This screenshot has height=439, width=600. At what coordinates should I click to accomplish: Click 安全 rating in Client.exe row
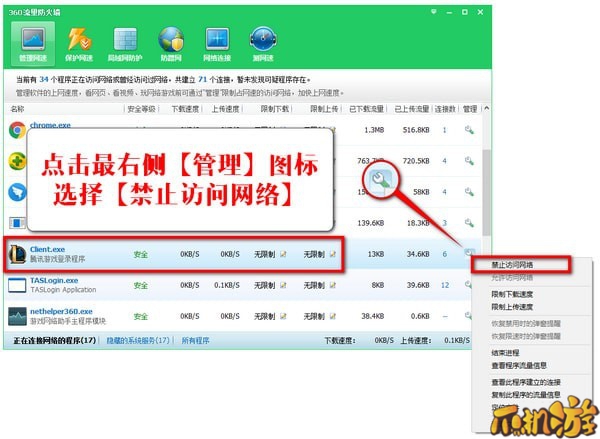tap(141, 254)
